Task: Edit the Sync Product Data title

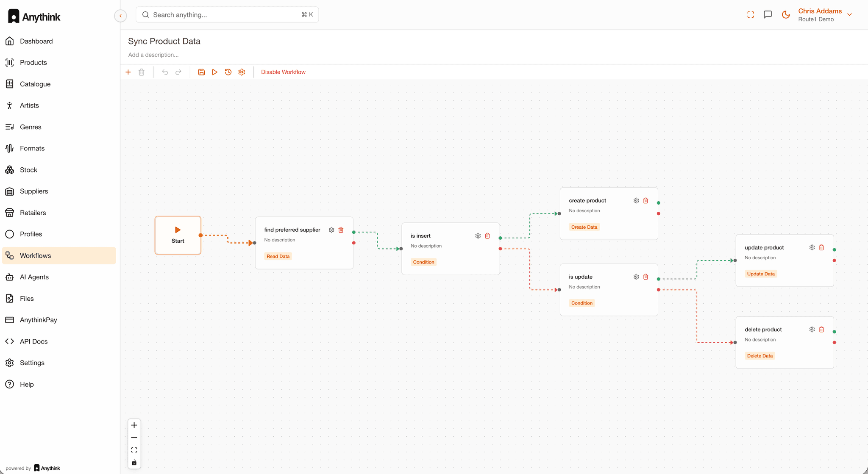Action: click(x=164, y=41)
